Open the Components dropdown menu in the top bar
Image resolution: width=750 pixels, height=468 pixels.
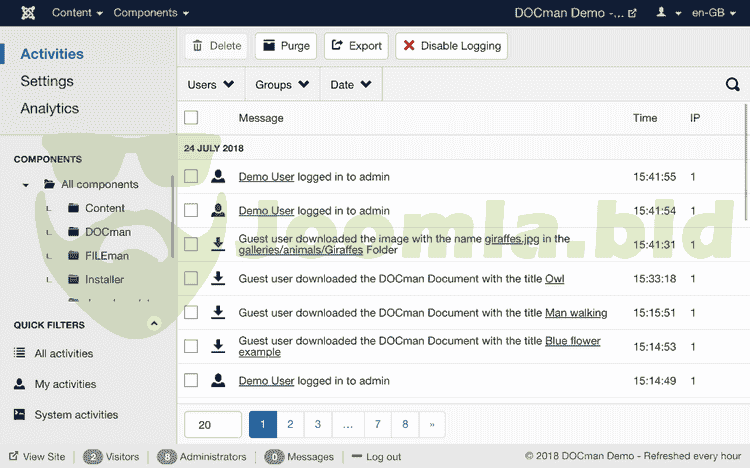tap(151, 13)
